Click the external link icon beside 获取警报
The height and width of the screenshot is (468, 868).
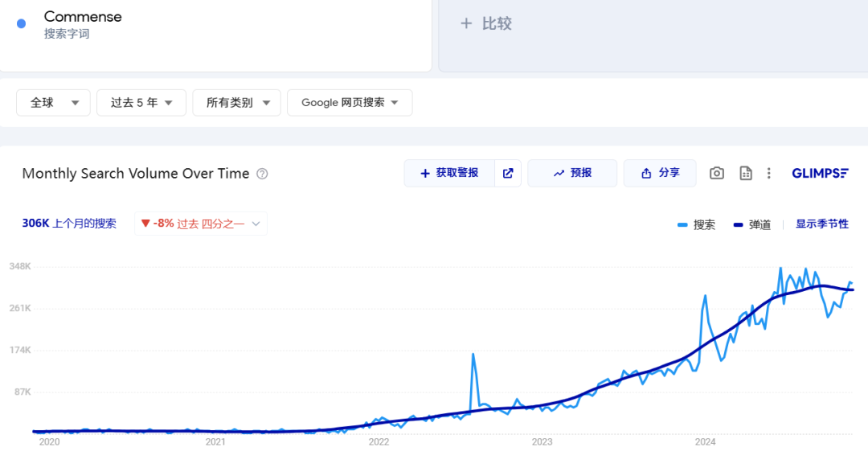tap(508, 173)
